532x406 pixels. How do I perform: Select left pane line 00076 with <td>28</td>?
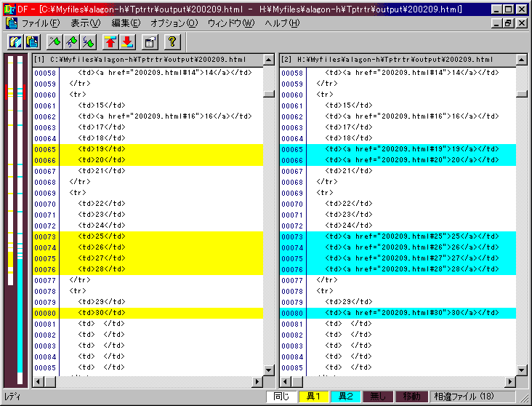pyautogui.click(x=148, y=269)
